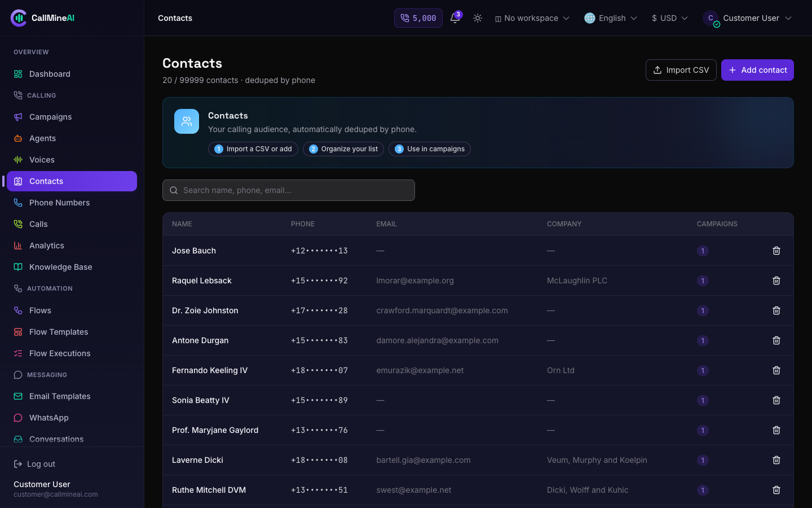Screen dimensions: 812x508
Task: Open the No workspace dropdown
Action: 532,18
